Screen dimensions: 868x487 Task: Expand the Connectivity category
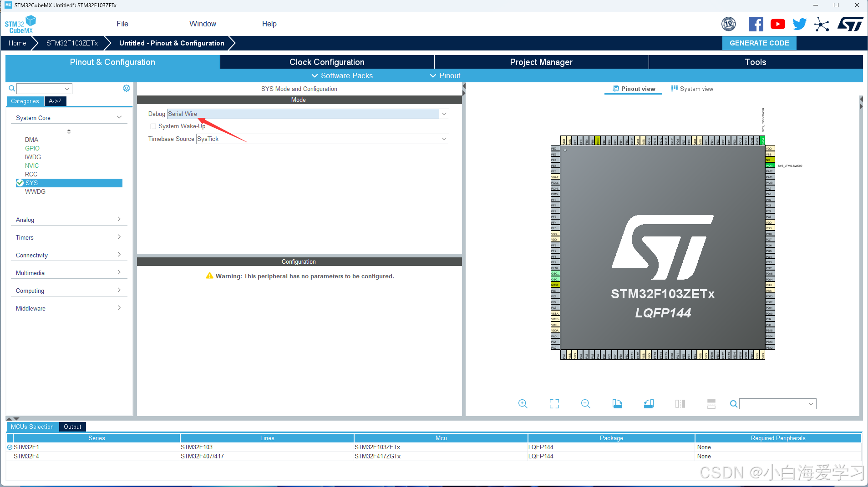click(x=69, y=255)
